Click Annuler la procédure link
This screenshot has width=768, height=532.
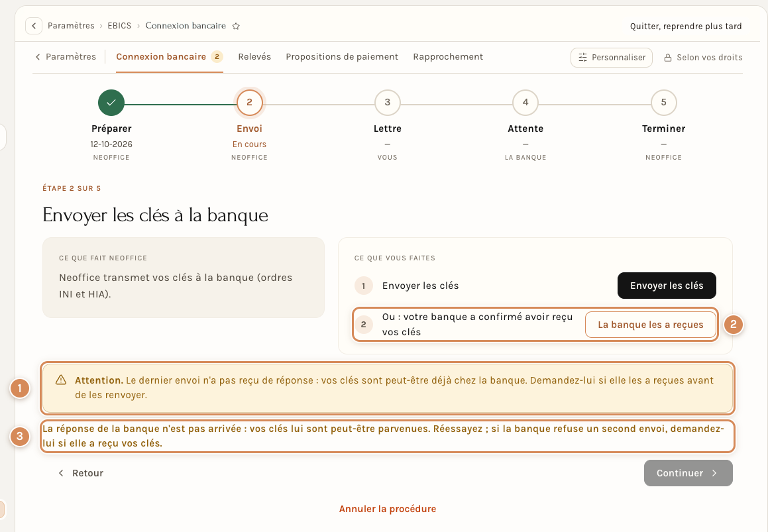click(388, 509)
